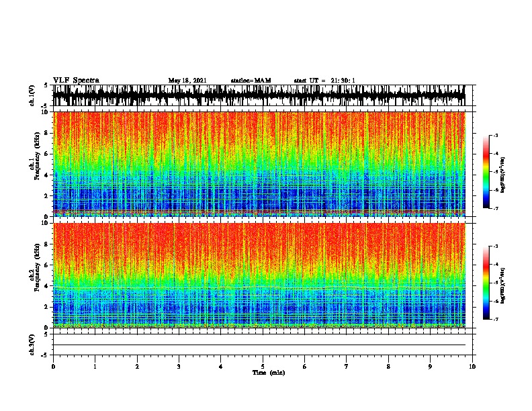
Task: Click the "ch.3(V)" axis label
Action: point(32,345)
